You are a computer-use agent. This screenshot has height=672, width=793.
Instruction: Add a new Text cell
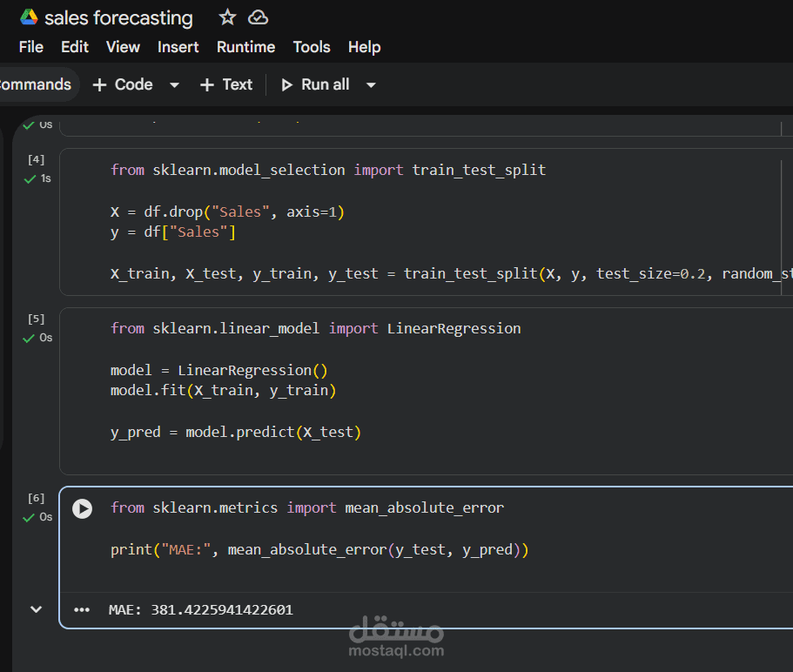[x=226, y=85]
